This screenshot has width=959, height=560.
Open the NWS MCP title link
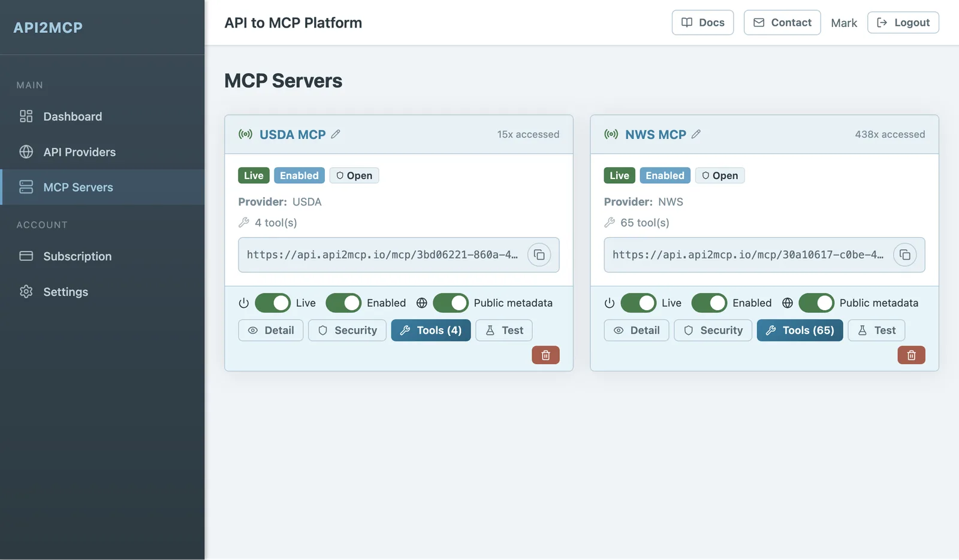click(x=656, y=135)
